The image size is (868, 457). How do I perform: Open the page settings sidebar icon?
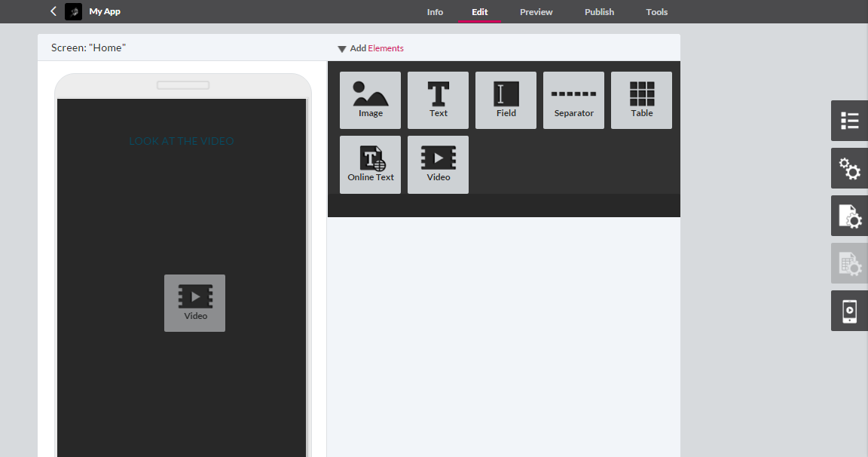849,216
